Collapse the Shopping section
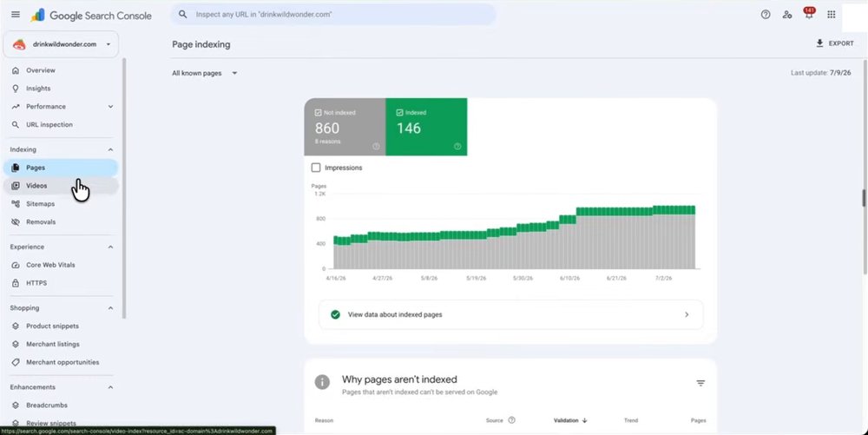868x435 pixels. 110,307
